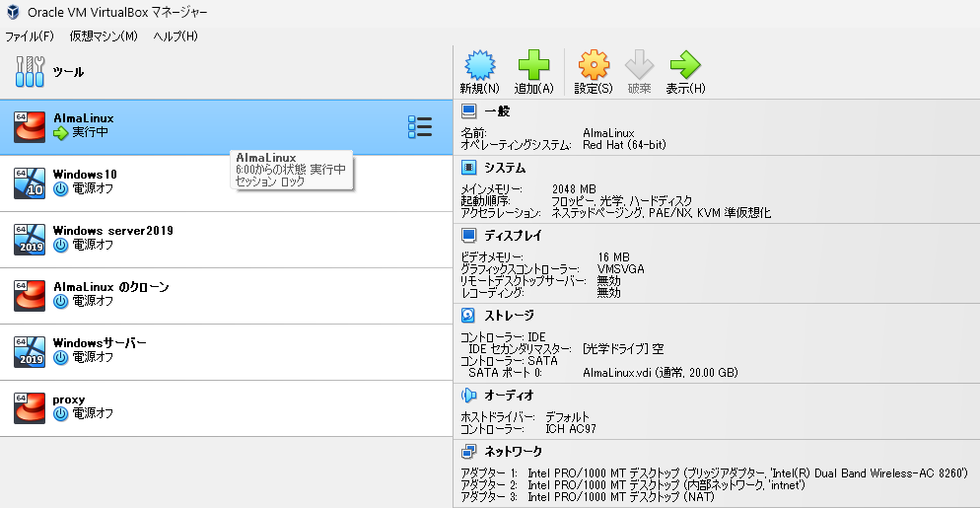This screenshot has width=980, height=508.
Task: Click the AlmaLinux.vdi disk entry
Action: [x=660, y=373]
